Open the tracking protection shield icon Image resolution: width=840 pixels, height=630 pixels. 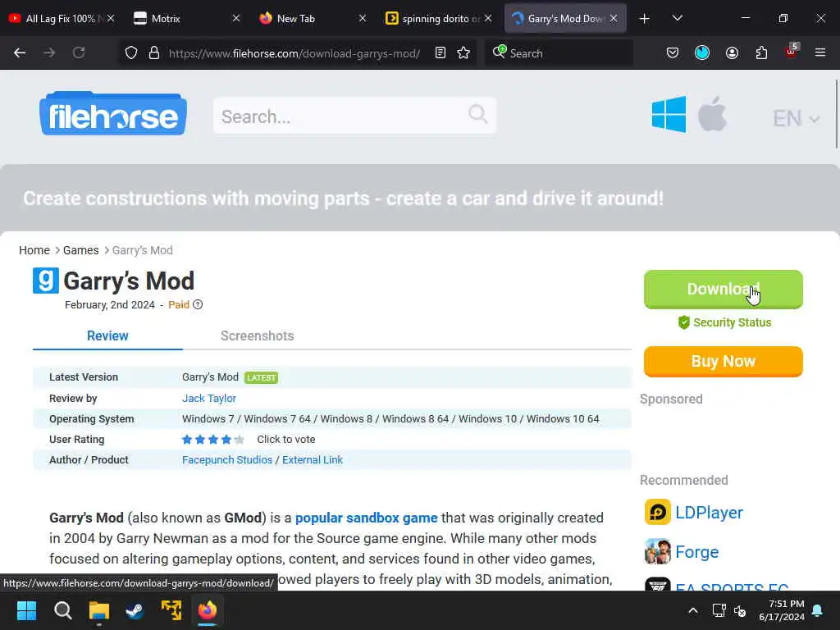pyautogui.click(x=131, y=52)
